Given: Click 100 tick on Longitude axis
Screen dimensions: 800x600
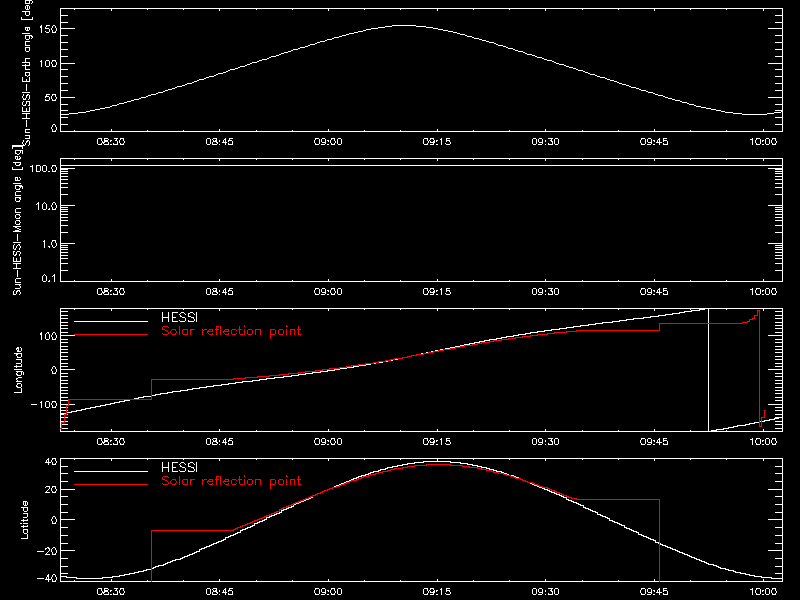Looking at the screenshot, I should (47, 336).
